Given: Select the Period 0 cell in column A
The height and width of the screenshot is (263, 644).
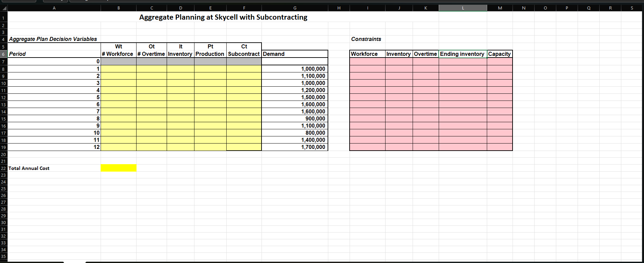Looking at the screenshot, I should tap(54, 61).
